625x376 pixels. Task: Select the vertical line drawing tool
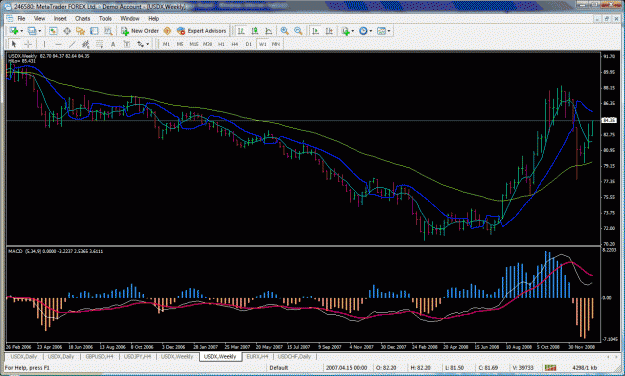(44, 44)
